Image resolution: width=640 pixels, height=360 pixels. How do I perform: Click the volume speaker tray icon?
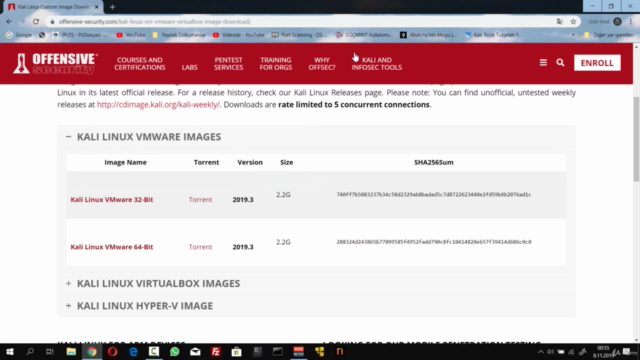click(551, 352)
